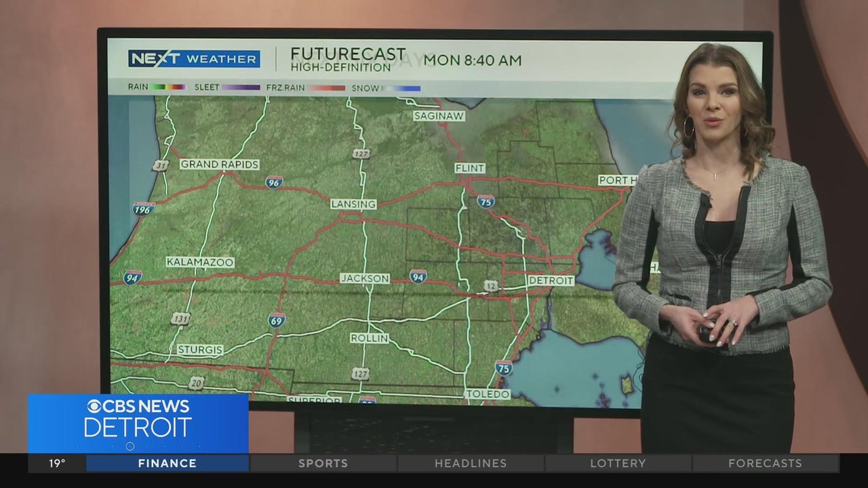Viewport: 868px width, 488px height.
Task: Click the US-31 route shield
Action: click(x=160, y=165)
